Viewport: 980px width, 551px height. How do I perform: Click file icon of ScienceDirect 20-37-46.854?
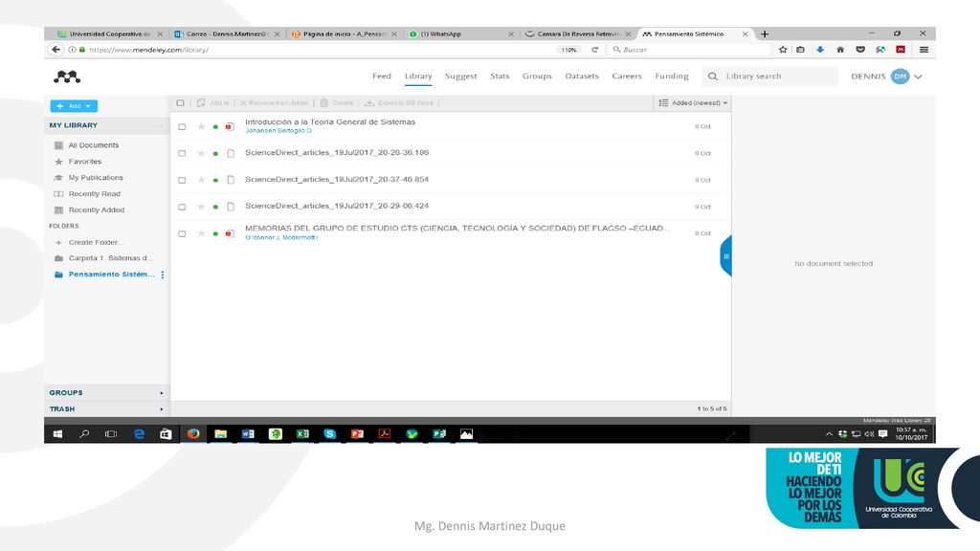coord(231,180)
